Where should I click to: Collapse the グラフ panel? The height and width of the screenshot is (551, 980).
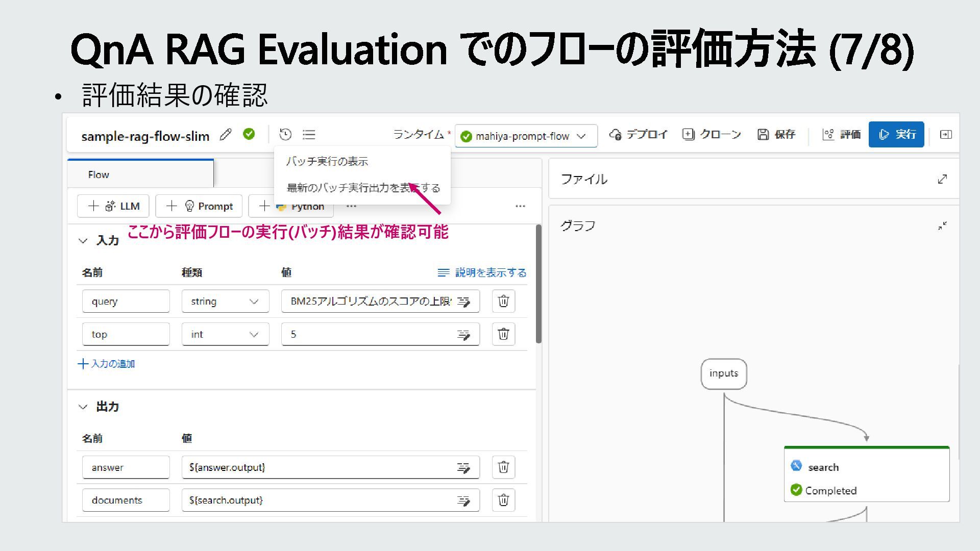[942, 226]
